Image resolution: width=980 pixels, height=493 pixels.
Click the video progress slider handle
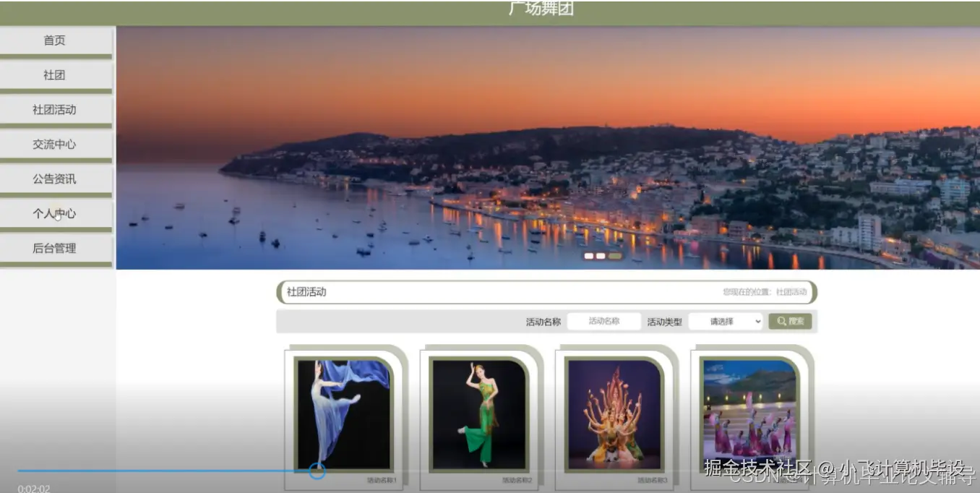(x=317, y=471)
